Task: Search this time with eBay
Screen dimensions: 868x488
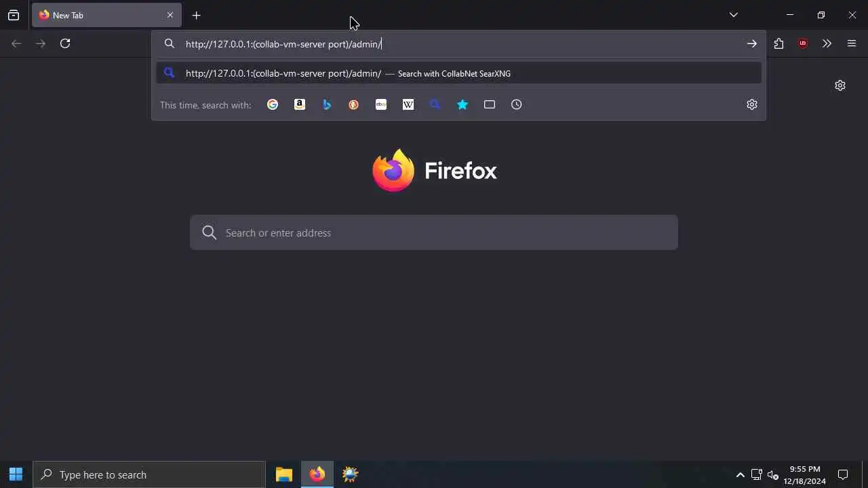Action: pos(381,104)
